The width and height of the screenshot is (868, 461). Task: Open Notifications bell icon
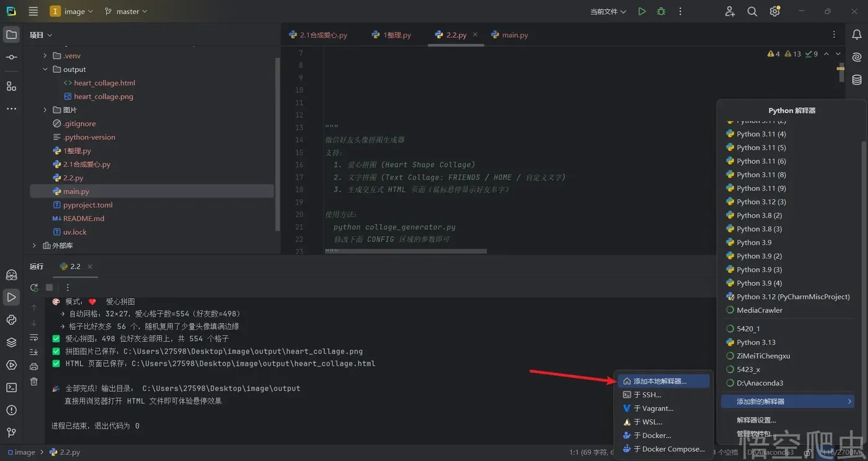857,35
